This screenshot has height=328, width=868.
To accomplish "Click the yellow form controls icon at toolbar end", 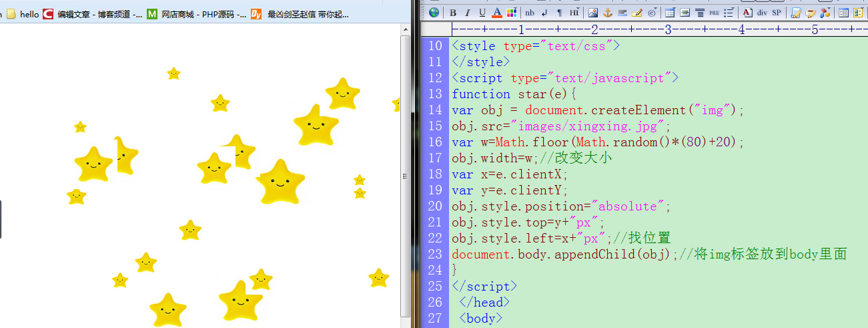I will 858,12.
